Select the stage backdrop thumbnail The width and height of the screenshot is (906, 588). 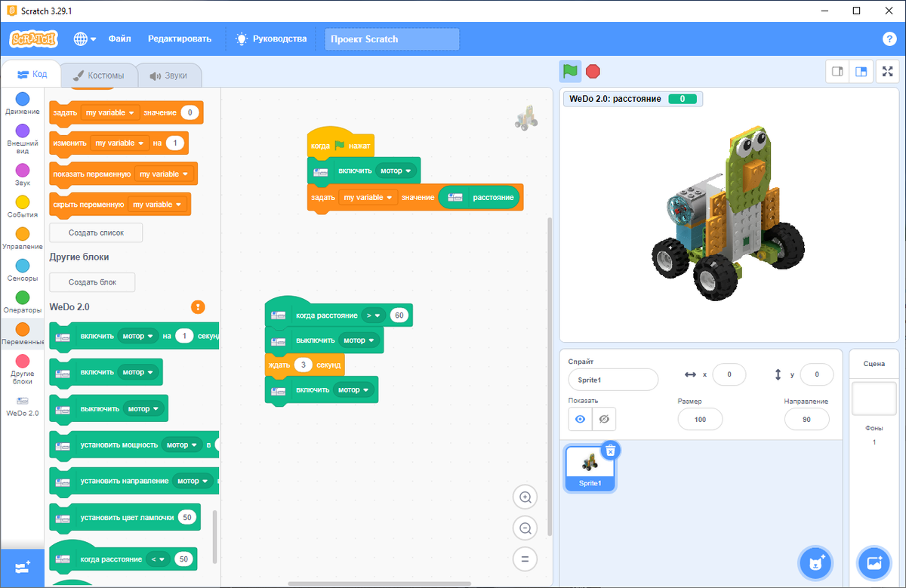point(874,398)
